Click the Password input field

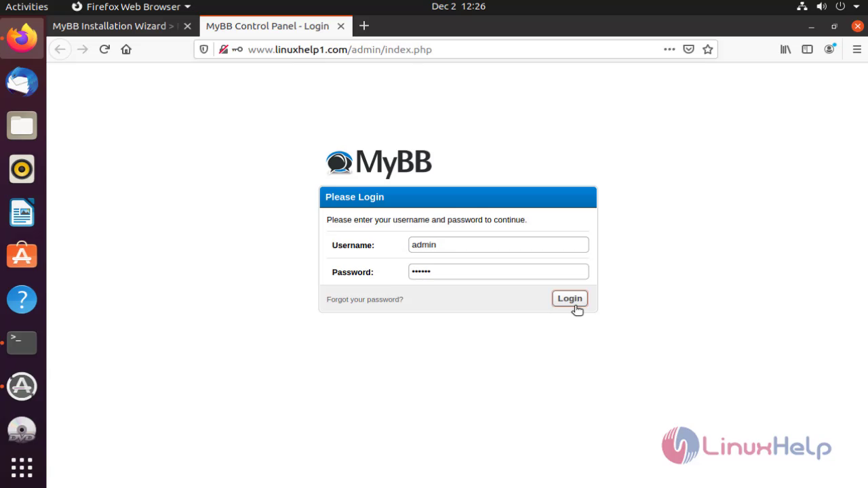tap(498, 272)
